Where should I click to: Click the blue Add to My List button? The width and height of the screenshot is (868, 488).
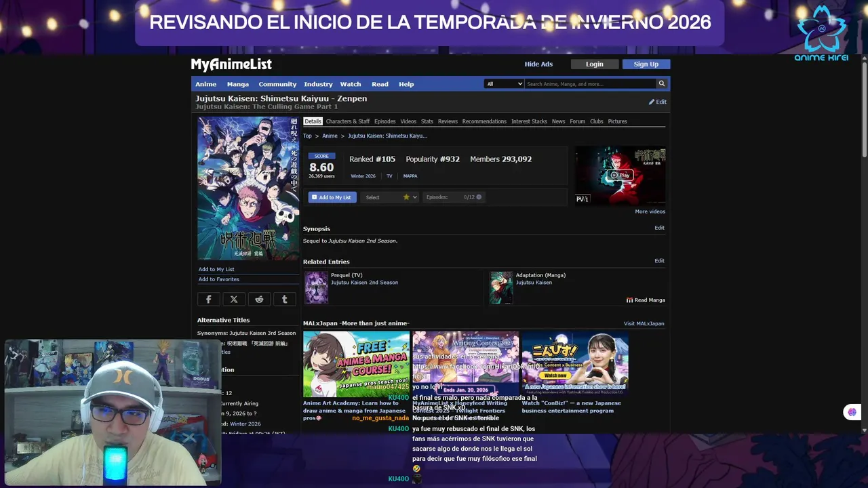point(332,197)
